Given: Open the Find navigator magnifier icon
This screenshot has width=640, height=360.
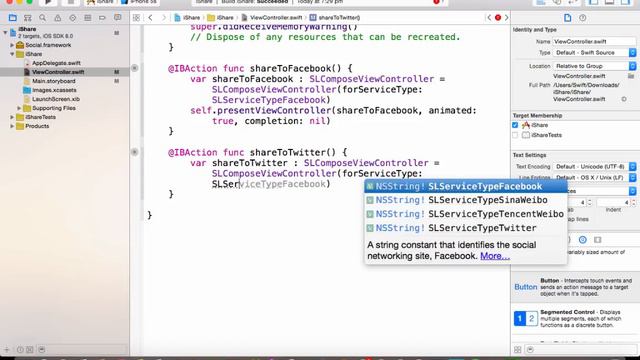Looking at the screenshot, I should (42, 18).
